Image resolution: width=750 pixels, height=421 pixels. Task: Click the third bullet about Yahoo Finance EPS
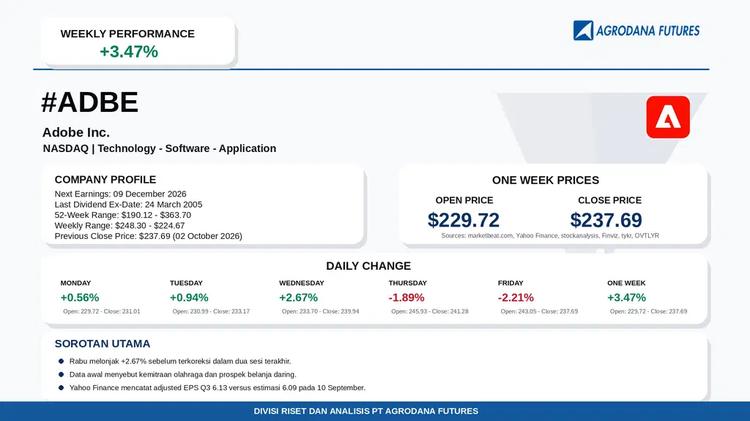coord(217,388)
